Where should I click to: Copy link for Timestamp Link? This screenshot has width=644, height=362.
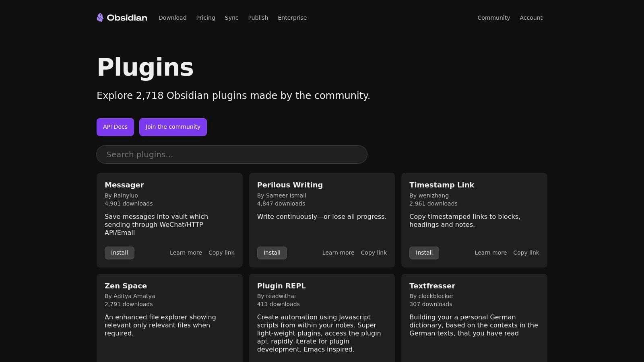tap(526, 253)
